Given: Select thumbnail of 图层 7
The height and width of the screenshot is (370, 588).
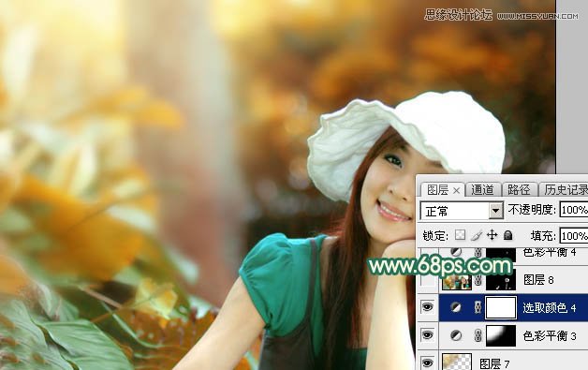Looking at the screenshot, I should click(457, 362).
